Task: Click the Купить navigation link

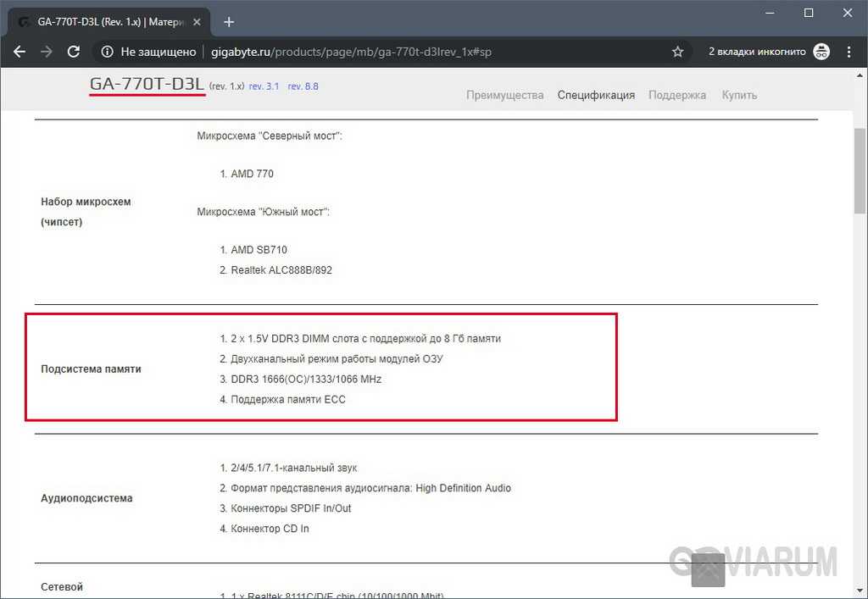Action: 739,95
